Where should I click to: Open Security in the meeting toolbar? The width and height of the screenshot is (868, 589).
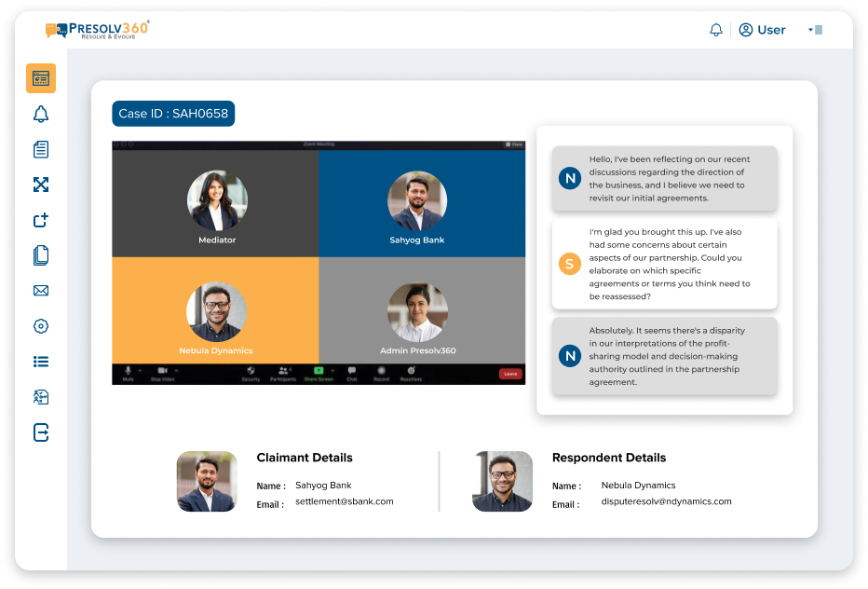[x=251, y=374]
